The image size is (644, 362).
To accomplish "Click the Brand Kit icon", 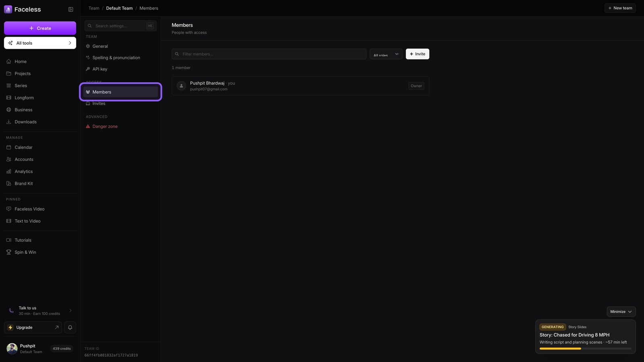I will tap(9, 183).
